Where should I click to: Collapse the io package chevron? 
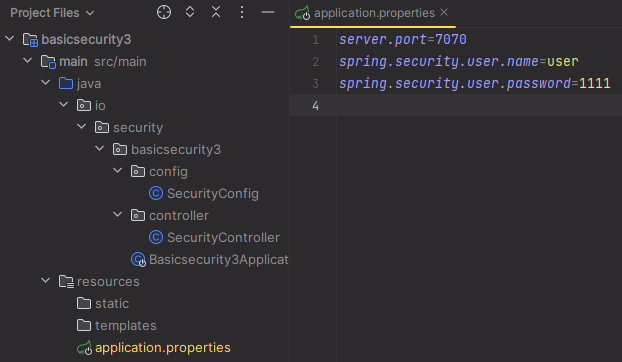(x=63, y=105)
